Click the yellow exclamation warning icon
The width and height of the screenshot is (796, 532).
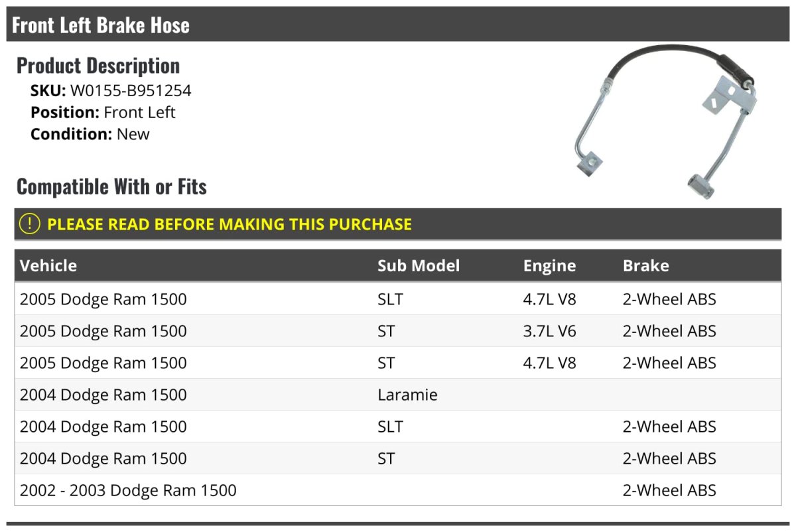click(30, 224)
